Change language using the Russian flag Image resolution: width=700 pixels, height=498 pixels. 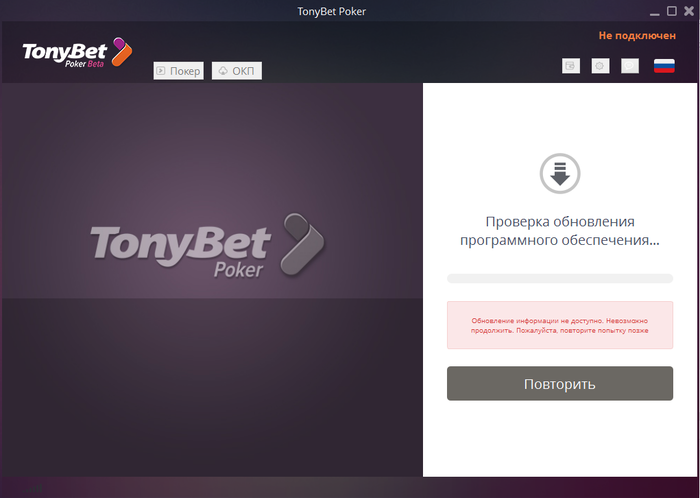664,66
